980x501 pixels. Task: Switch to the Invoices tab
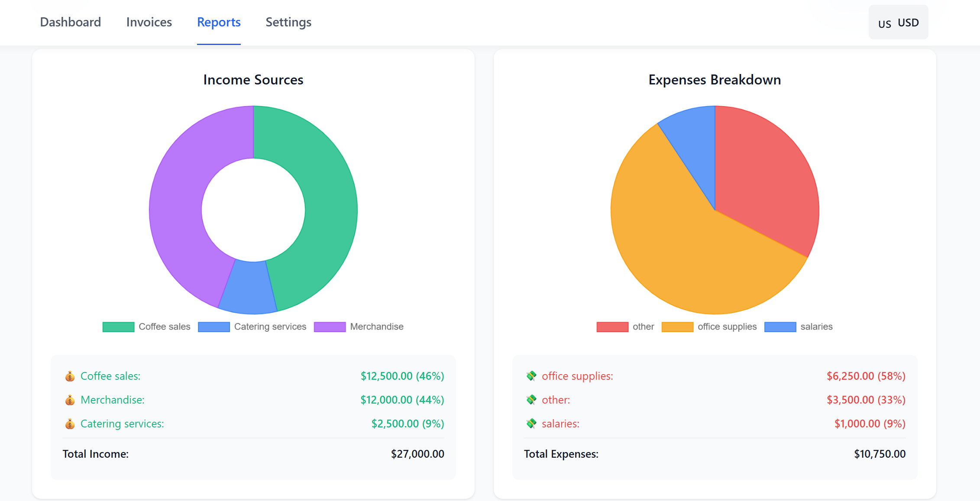pos(149,22)
